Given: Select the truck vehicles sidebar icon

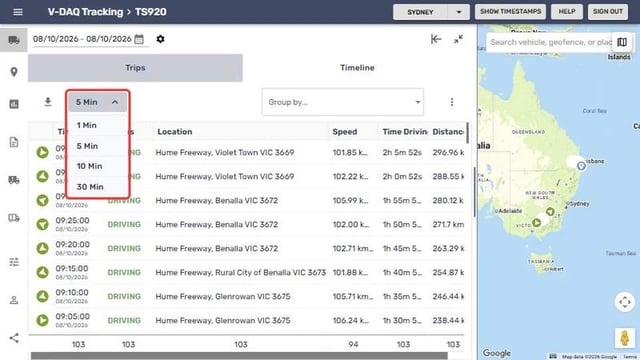Looking at the screenshot, I should (x=14, y=40).
